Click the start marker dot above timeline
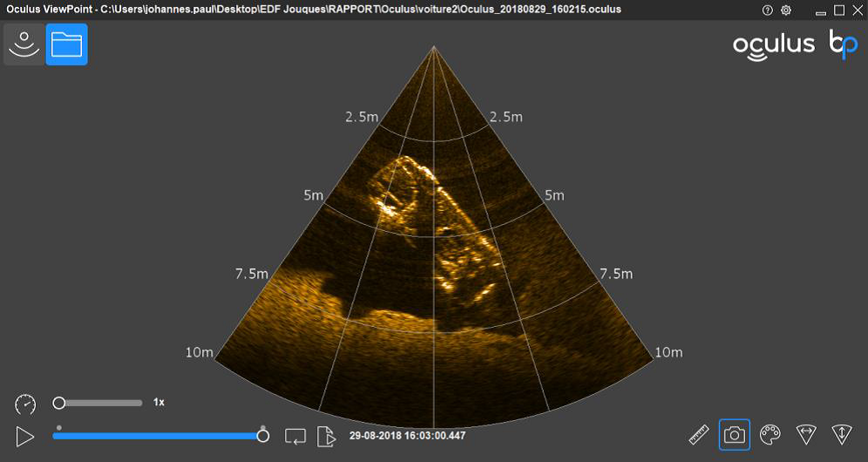Image resolution: width=868 pixels, height=462 pixels. 59,428
